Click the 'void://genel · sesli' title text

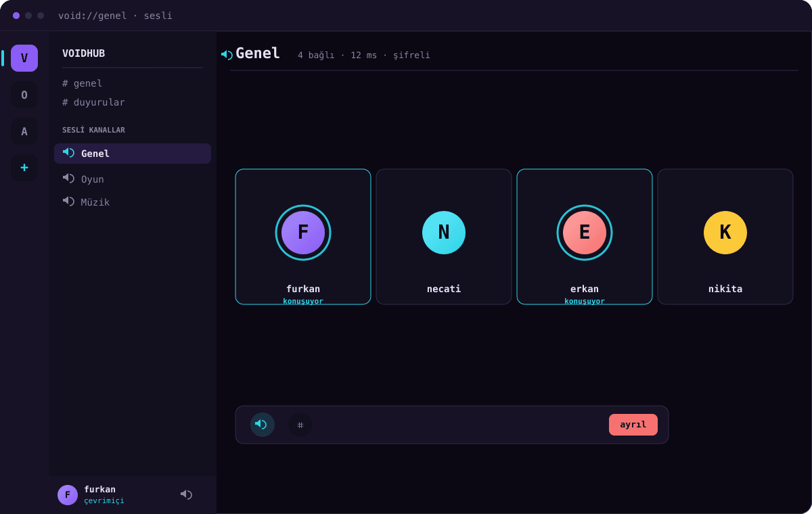coord(115,16)
